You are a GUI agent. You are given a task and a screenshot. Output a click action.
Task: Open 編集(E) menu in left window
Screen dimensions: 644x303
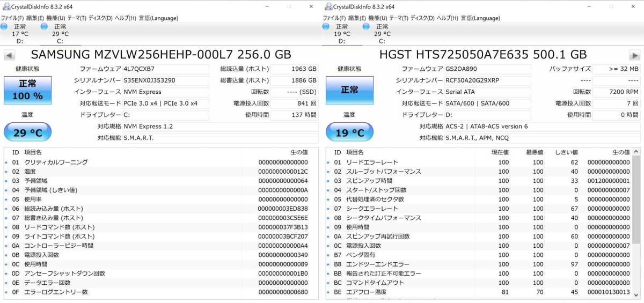tap(35, 18)
